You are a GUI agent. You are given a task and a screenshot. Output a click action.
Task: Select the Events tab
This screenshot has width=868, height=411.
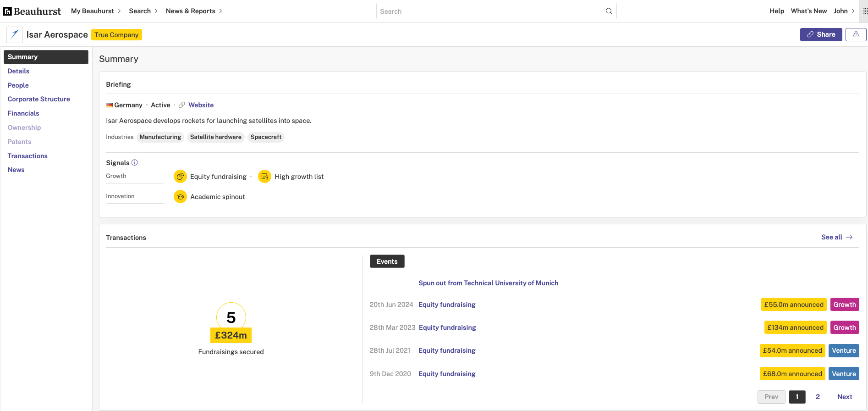tap(387, 261)
